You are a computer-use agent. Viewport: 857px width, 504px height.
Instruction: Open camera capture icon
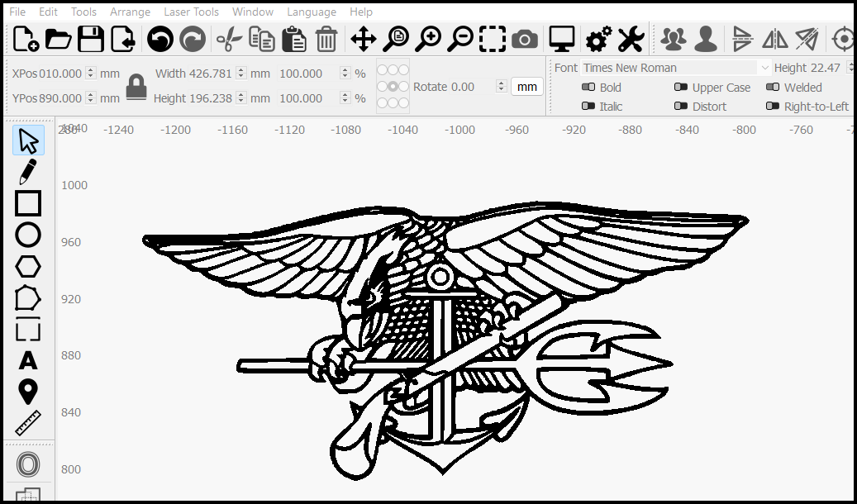[x=525, y=40]
